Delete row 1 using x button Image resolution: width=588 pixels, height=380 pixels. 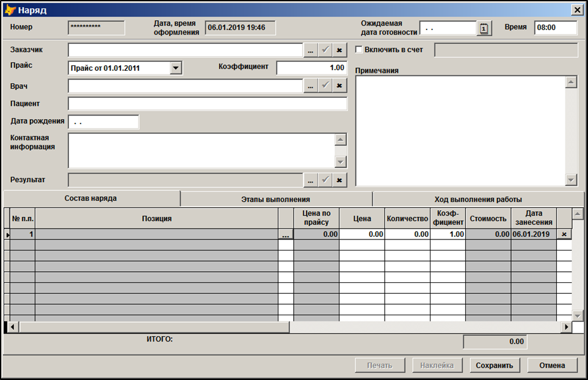564,235
